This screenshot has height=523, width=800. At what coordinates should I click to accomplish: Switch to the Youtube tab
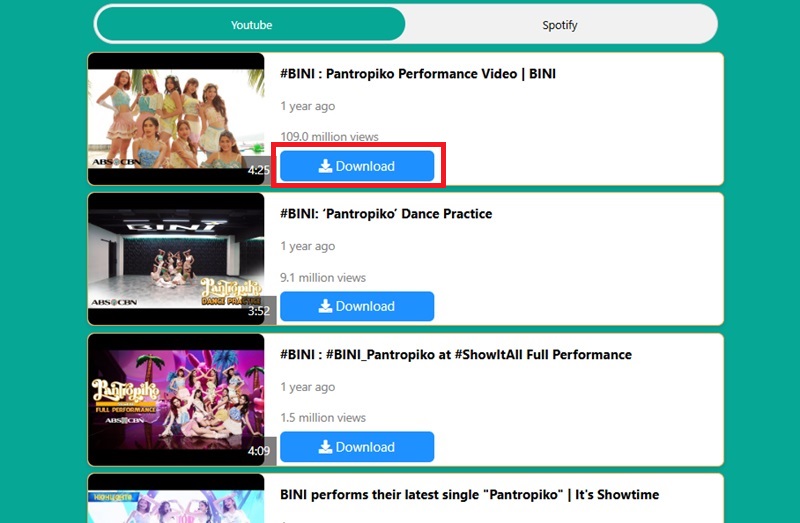click(x=251, y=24)
